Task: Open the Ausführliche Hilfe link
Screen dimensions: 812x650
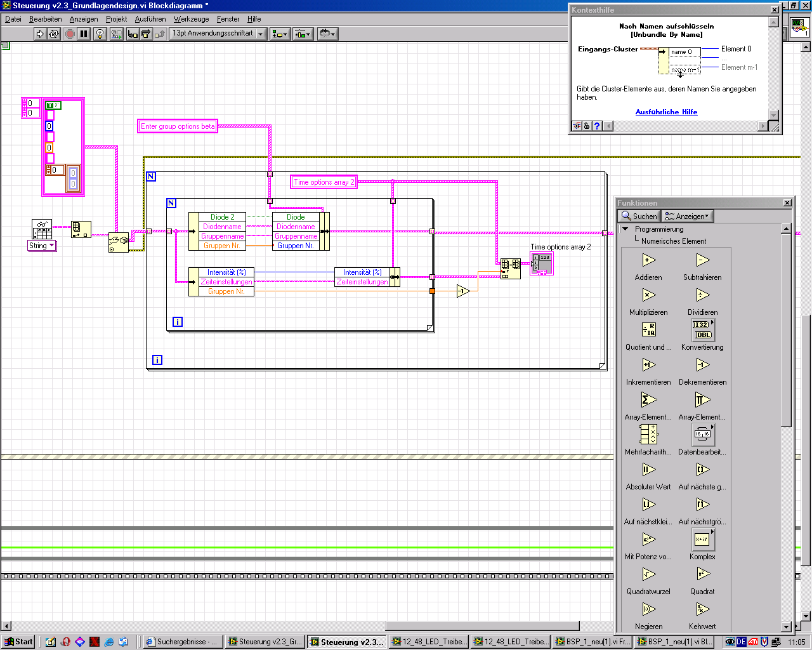Action: point(666,112)
